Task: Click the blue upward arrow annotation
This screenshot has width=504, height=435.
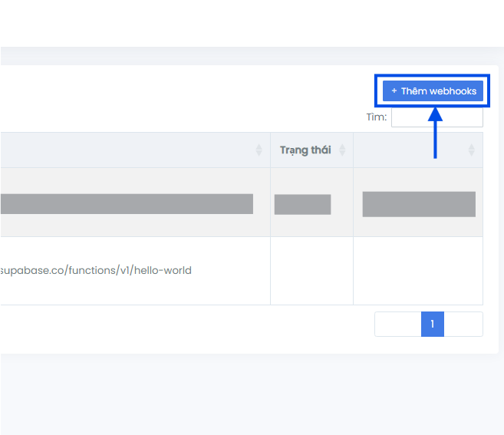Action: (435, 138)
